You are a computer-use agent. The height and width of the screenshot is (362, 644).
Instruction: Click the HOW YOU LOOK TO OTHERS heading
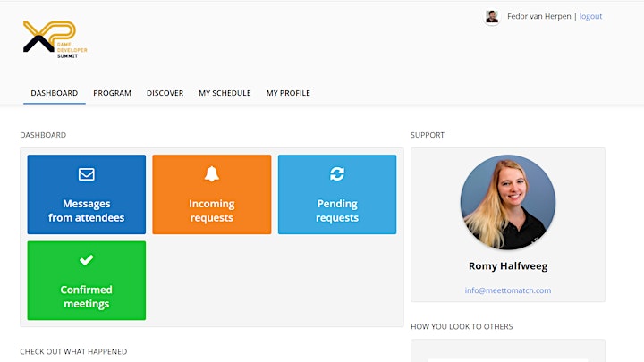(462, 327)
